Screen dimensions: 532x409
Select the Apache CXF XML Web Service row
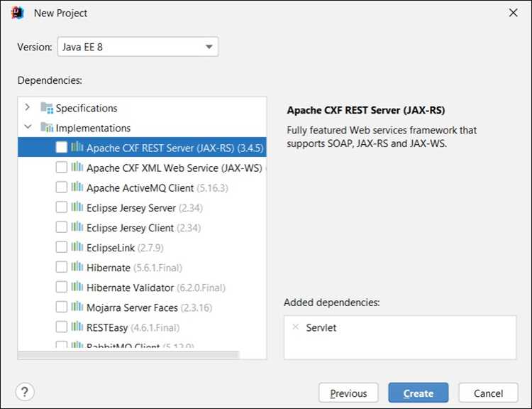pyautogui.click(x=142, y=167)
